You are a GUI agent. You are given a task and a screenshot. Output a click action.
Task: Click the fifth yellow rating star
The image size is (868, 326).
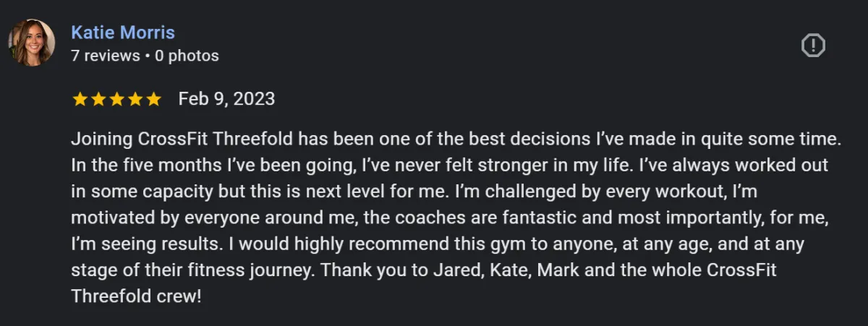pos(153,99)
